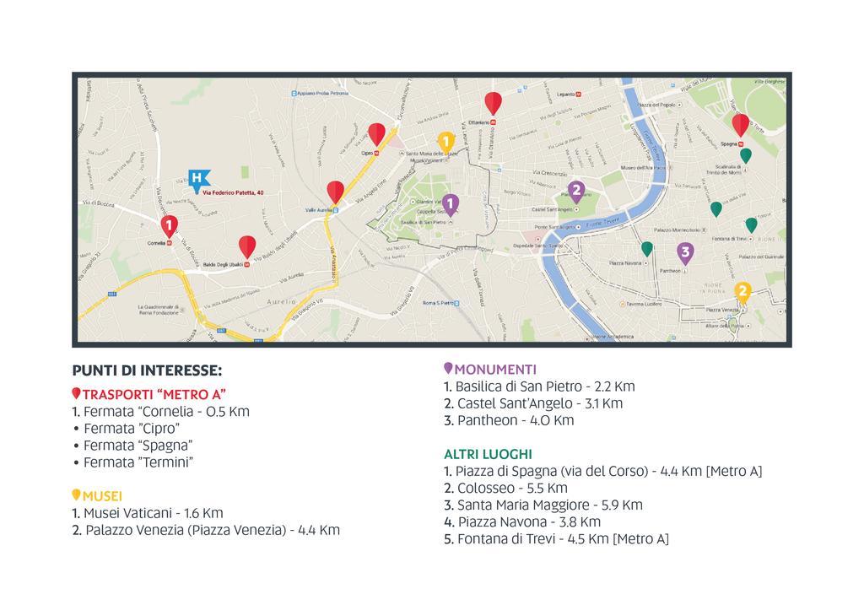Image resolution: width=864 pixels, height=616 pixels.
Task: Click the "ALTRI LUOGHI" heading
Action: (489, 454)
